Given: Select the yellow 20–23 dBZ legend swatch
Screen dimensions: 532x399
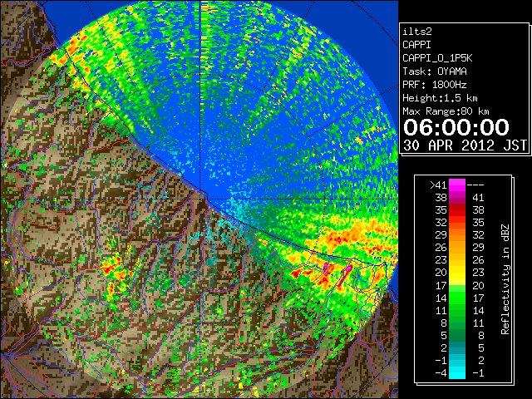Looking at the screenshot, I should [457, 273].
